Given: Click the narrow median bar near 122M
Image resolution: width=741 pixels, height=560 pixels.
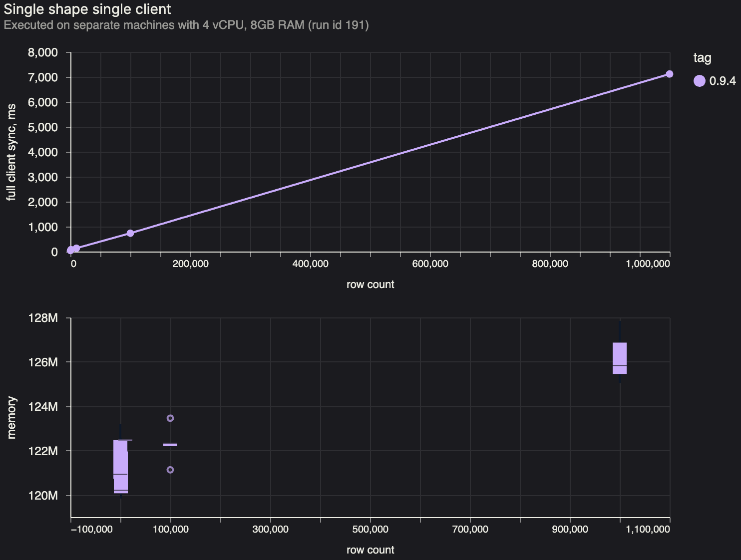Looking at the screenshot, I should pyautogui.click(x=170, y=443).
